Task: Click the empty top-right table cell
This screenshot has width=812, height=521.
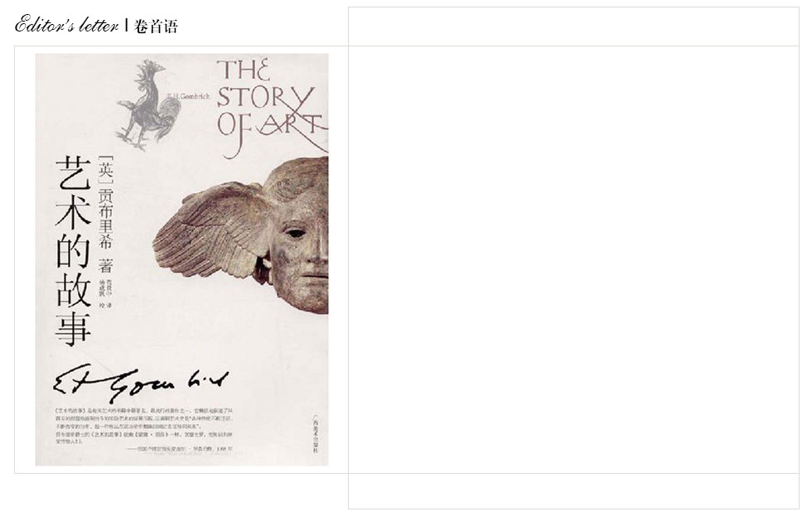Action: (x=573, y=27)
